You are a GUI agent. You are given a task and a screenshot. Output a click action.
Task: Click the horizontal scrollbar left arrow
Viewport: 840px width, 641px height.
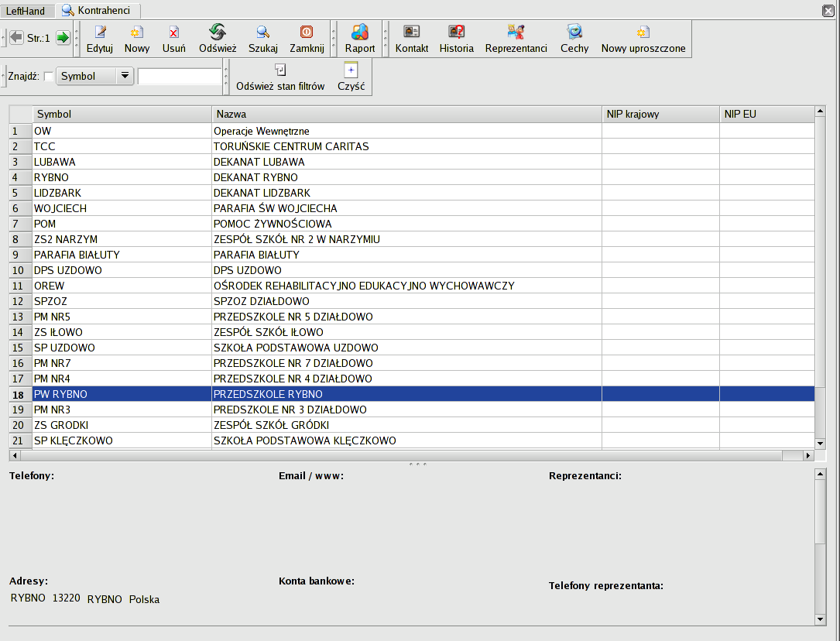point(15,456)
